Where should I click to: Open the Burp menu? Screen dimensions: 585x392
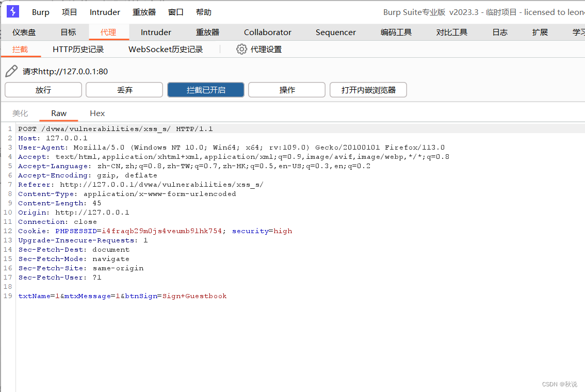pyautogui.click(x=41, y=12)
